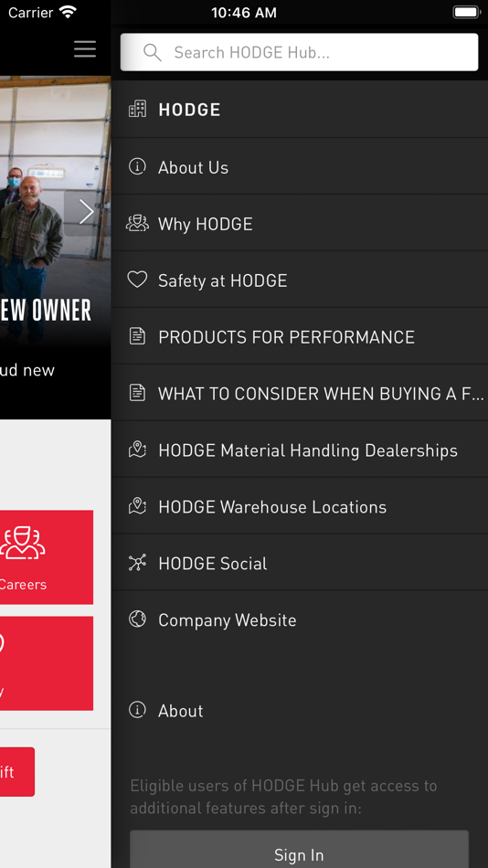Open the HODGE menu header
Viewport: 488px width, 868px height.
[300, 109]
